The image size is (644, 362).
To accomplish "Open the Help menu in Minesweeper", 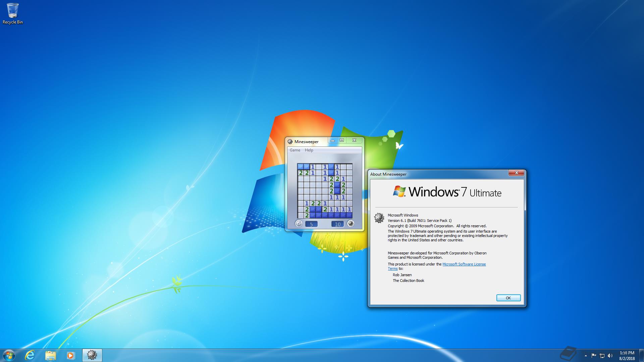I will pyautogui.click(x=309, y=150).
